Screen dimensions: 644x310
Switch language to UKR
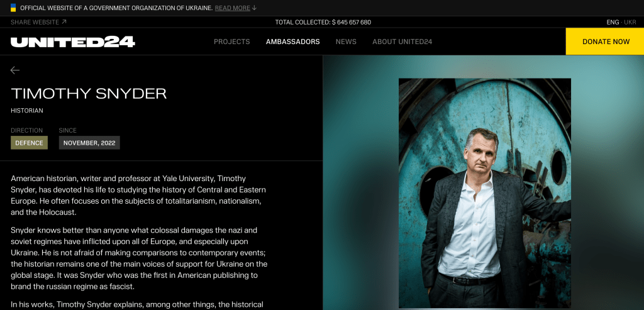pyautogui.click(x=630, y=22)
